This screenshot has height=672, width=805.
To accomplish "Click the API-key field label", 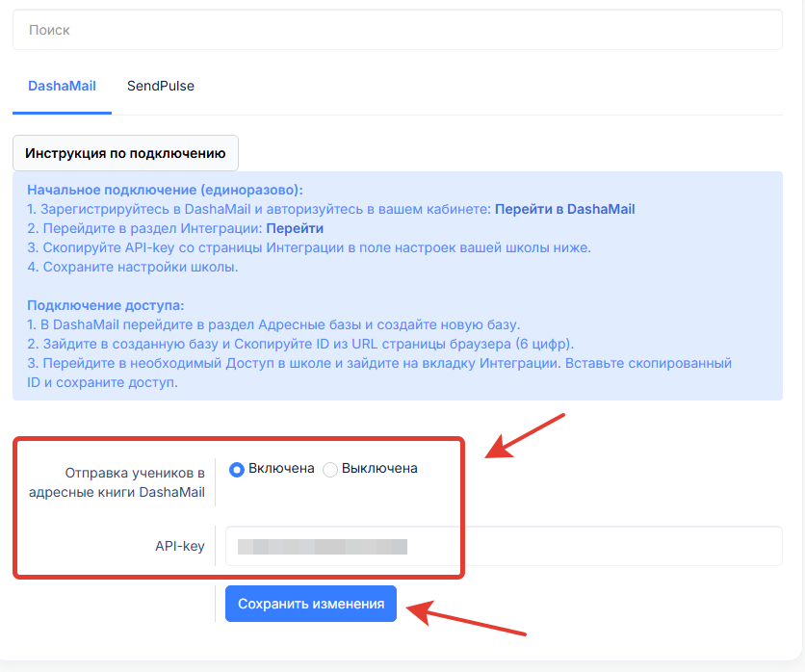I will point(180,546).
